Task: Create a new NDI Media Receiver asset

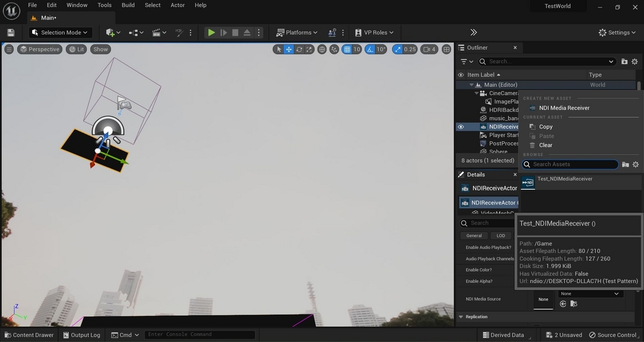Action: pos(564,108)
